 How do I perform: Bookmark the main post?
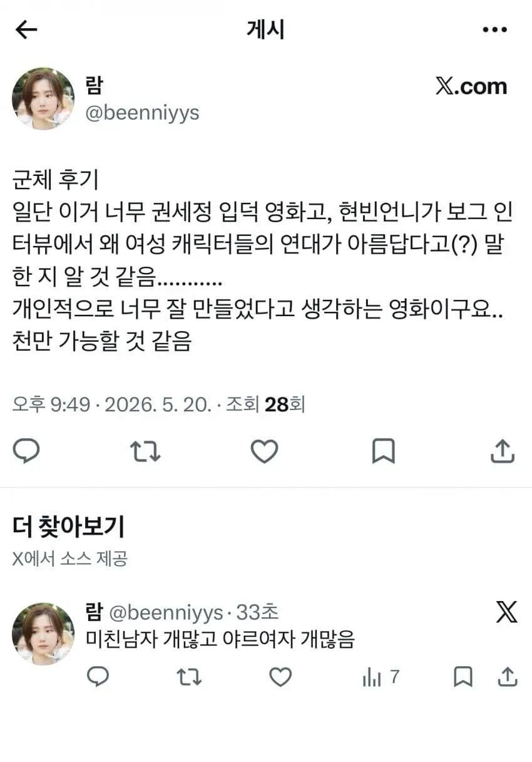tap(383, 451)
